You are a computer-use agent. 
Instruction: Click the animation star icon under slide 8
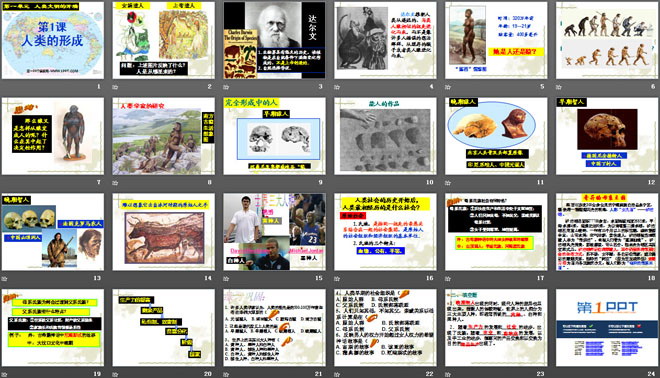tap(115, 183)
